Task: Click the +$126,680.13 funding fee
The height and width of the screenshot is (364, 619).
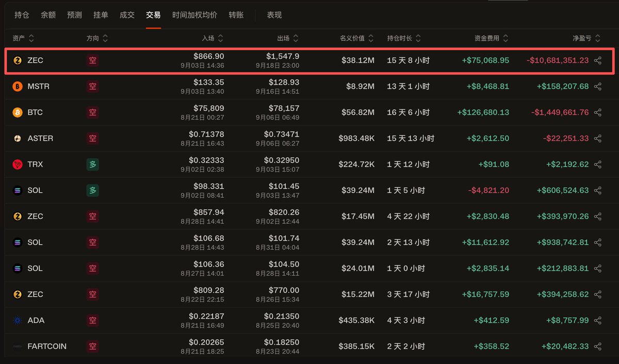Action: (483, 112)
